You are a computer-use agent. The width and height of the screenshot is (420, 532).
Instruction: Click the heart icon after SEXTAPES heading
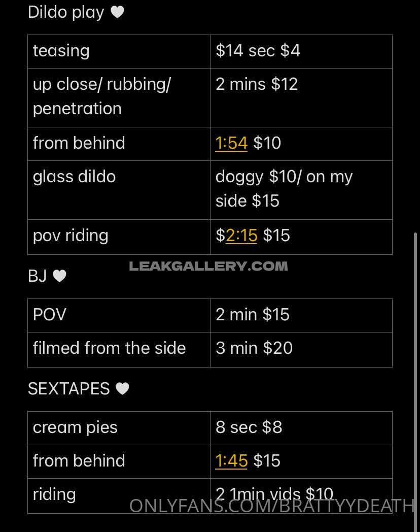(122, 389)
